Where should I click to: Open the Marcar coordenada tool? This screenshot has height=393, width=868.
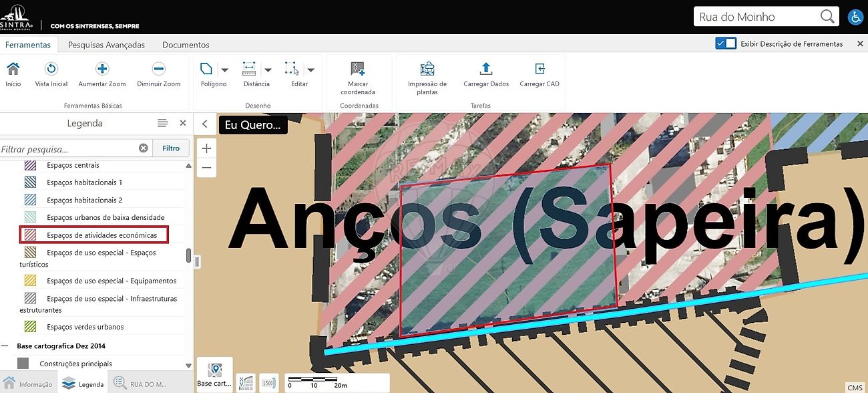pyautogui.click(x=358, y=70)
